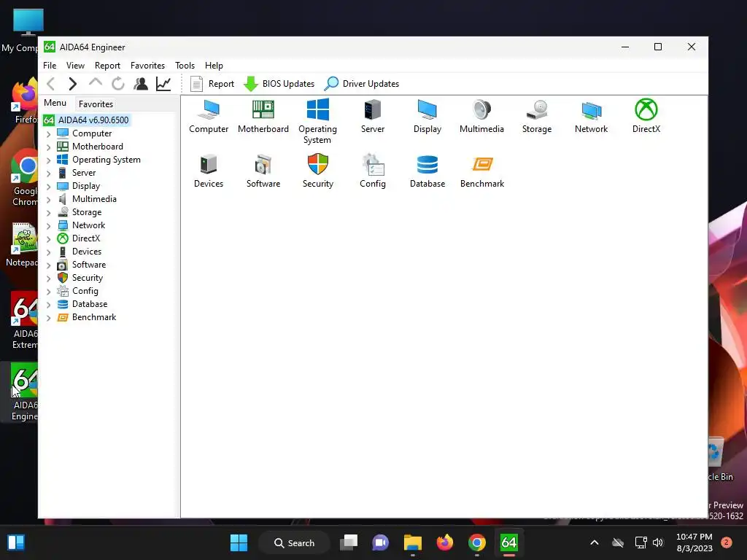Screen dimensions: 747x560
Task: Open the DirectX icon in main pane
Action: click(x=646, y=116)
